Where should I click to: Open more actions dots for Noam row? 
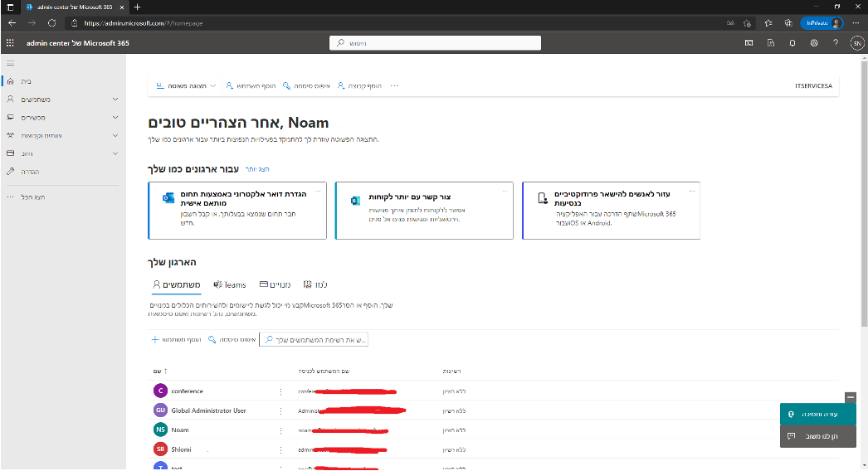click(280, 430)
